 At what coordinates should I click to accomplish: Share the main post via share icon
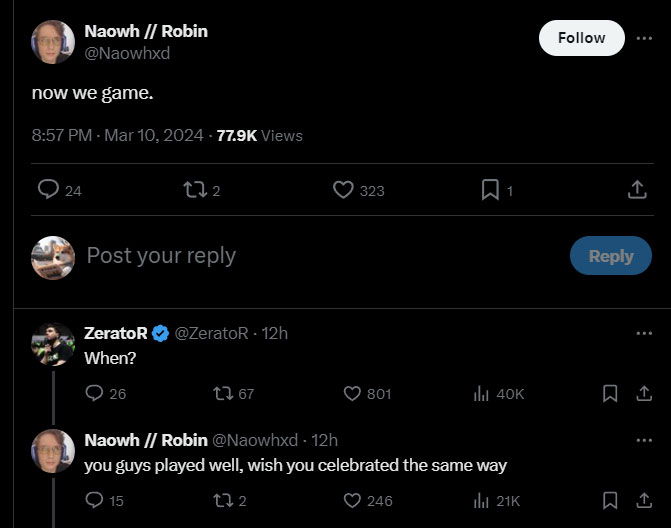(636, 189)
